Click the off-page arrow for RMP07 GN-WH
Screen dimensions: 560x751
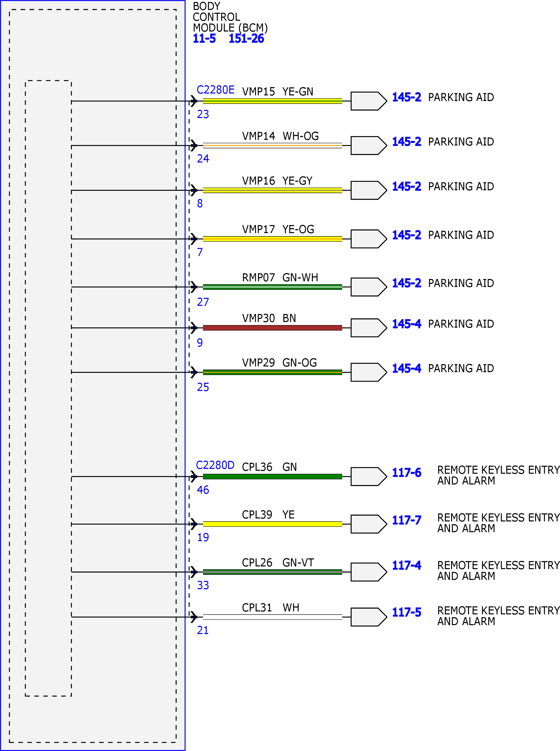pyautogui.click(x=369, y=287)
